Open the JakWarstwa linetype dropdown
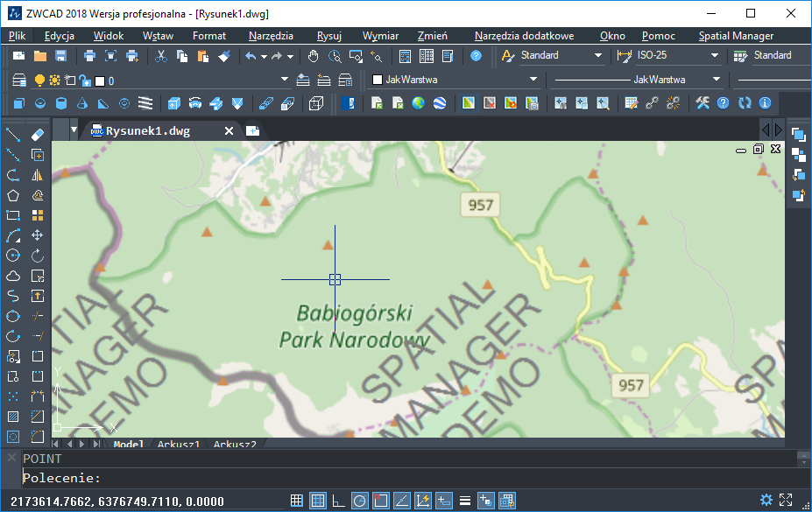 [x=717, y=80]
